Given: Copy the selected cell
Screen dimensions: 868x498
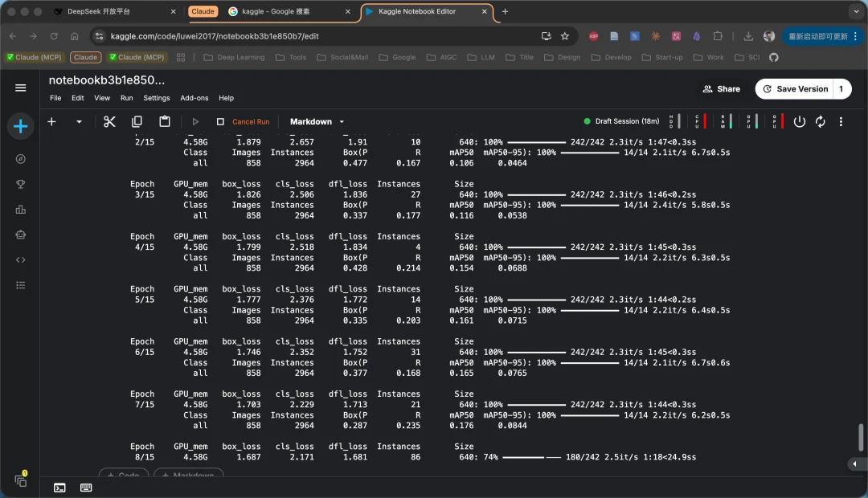Looking at the screenshot, I should click(x=137, y=122).
